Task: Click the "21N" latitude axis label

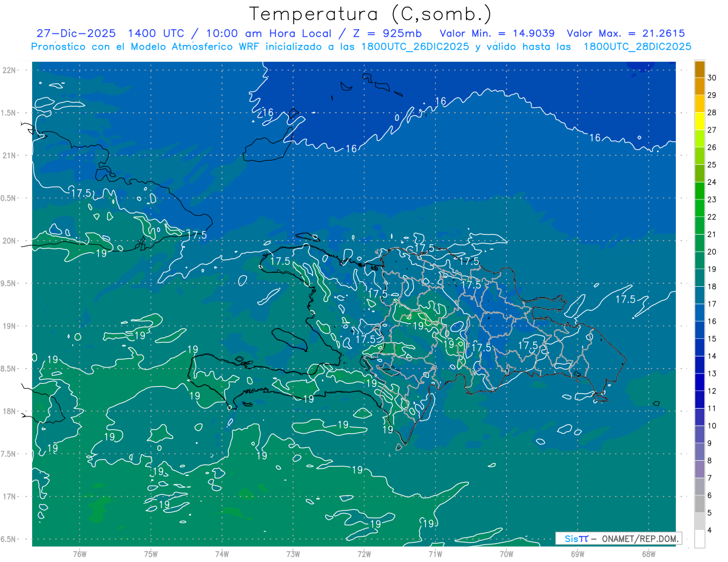Action: pyautogui.click(x=8, y=156)
